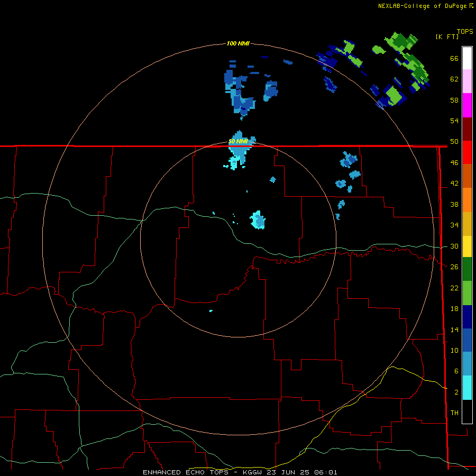Click the 10 value in legend scale
Screen dimensions: 476x476
454,350
